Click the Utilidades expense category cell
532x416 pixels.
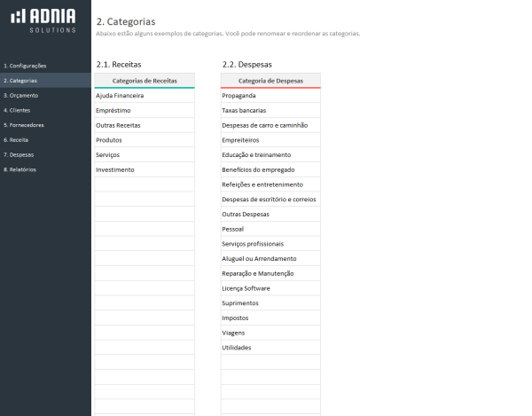point(270,348)
